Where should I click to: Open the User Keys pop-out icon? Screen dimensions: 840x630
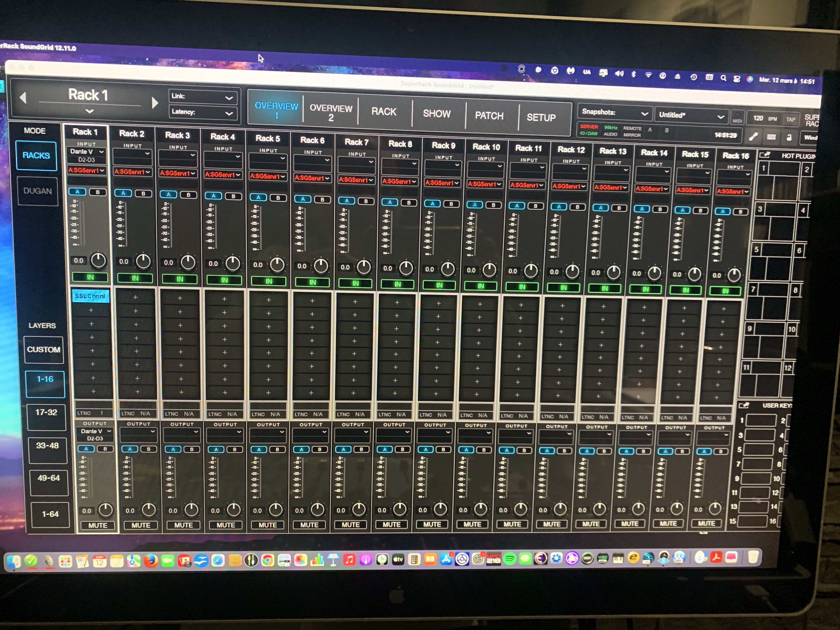tap(744, 405)
